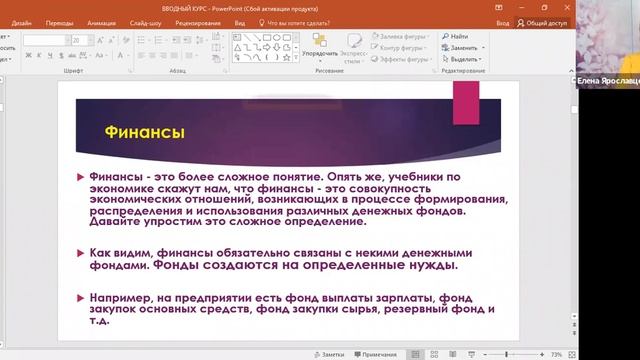Click the Финансы slide title text
Image resolution: width=640 pixels, height=360 pixels.
[x=144, y=132]
